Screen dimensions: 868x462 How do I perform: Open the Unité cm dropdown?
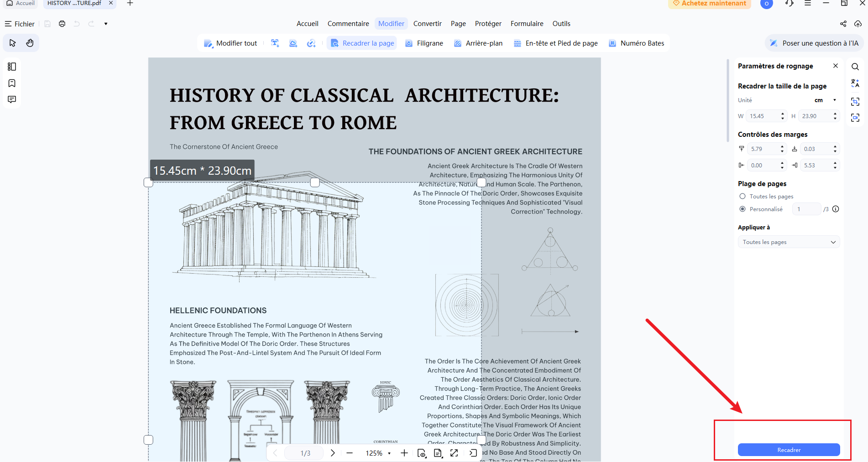coord(825,100)
